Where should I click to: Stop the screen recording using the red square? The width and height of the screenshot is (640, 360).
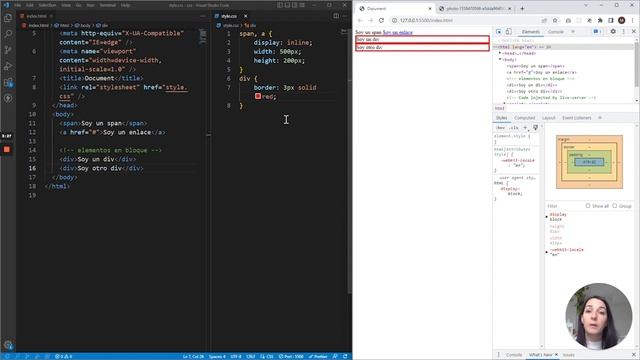[7, 150]
